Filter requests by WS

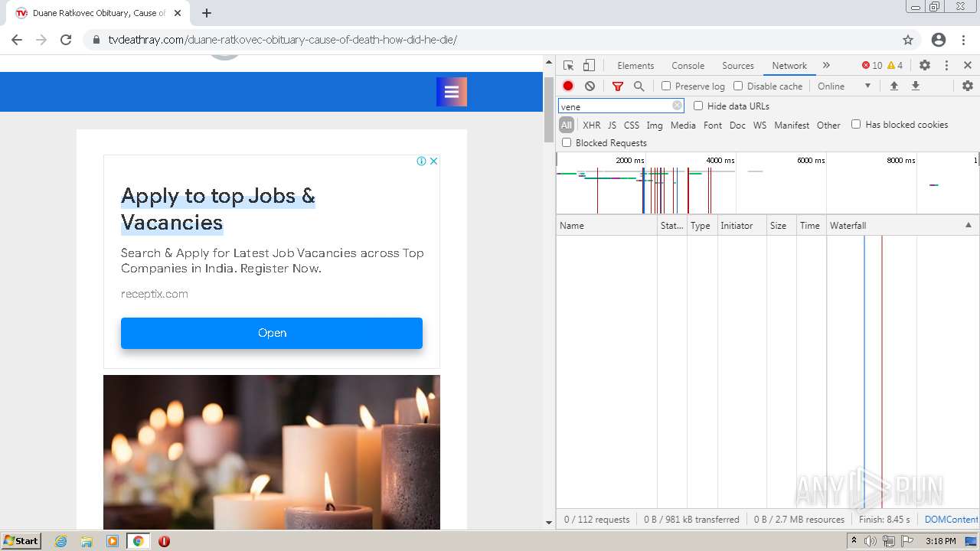(759, 126)
